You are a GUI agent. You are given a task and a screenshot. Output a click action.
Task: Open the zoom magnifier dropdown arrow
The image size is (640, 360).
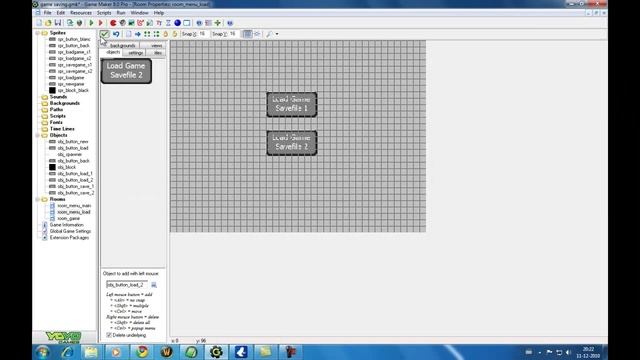[x=277, y=34]
